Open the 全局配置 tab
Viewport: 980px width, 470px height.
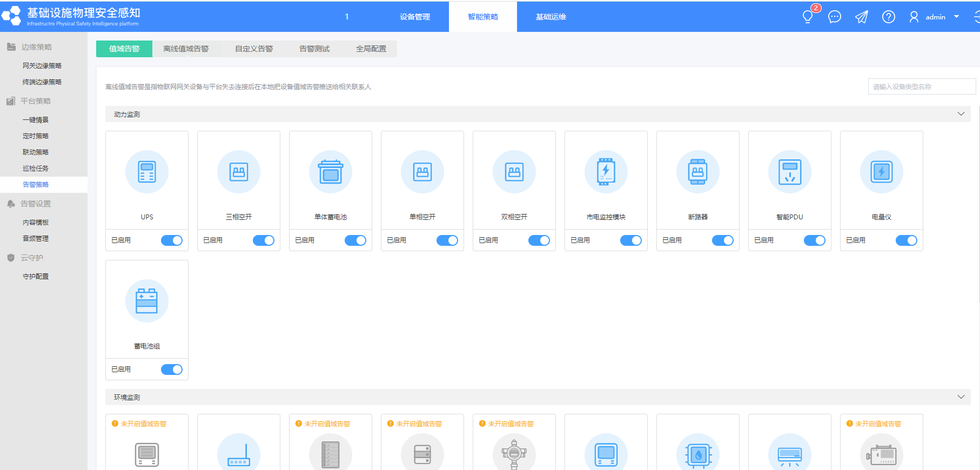point(371,49)
